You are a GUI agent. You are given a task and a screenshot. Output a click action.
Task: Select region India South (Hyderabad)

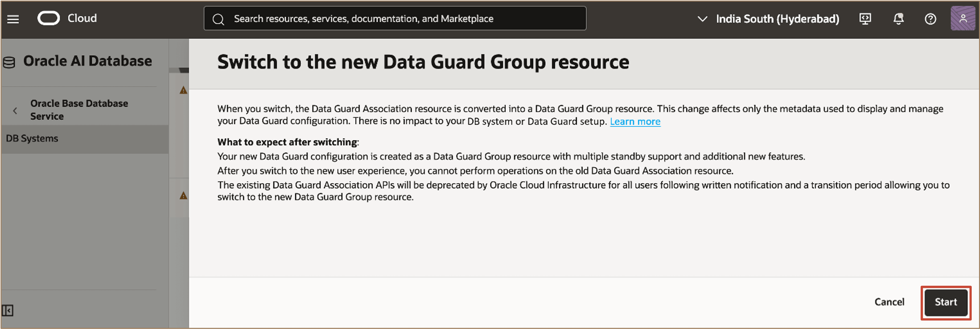pos(777,19)
